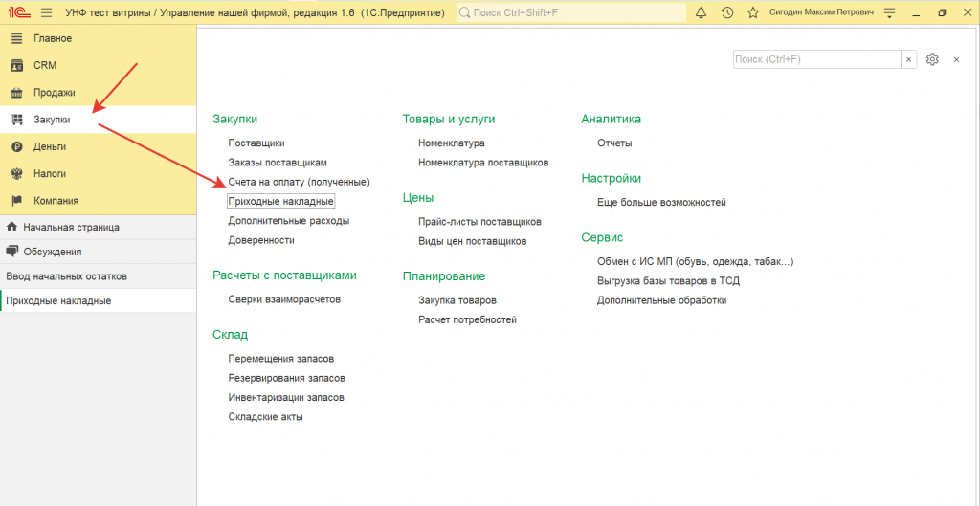Open favorites star icon

click(x=753, y=12)
